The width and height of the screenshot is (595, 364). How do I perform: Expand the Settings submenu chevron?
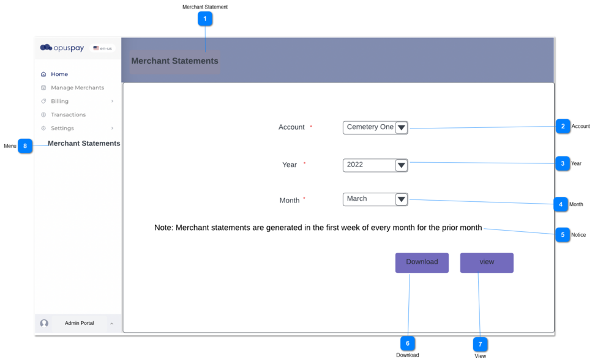(113, 128)
